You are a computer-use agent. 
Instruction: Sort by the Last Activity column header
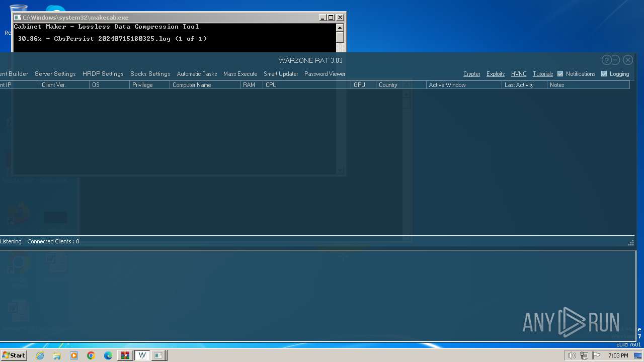click(524, 85)
